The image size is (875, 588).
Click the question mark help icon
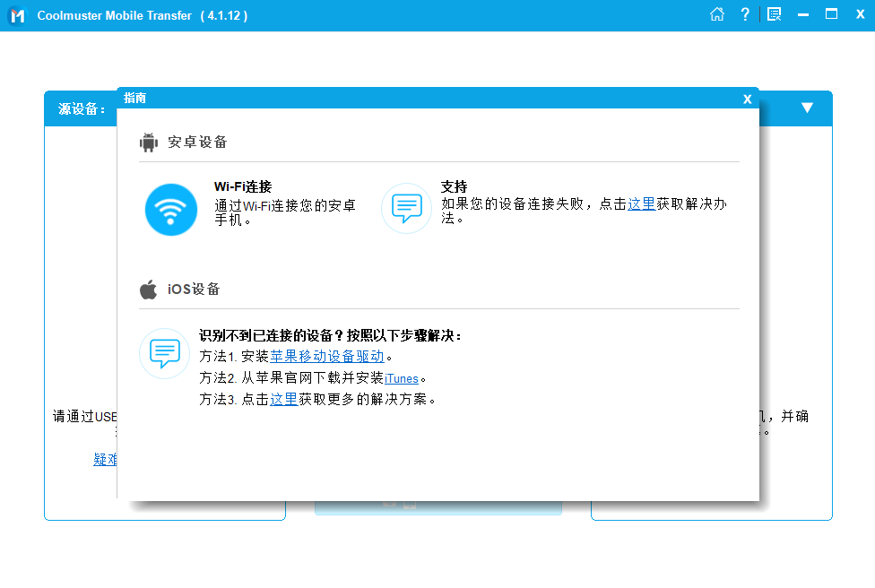[x=745, y=14]
